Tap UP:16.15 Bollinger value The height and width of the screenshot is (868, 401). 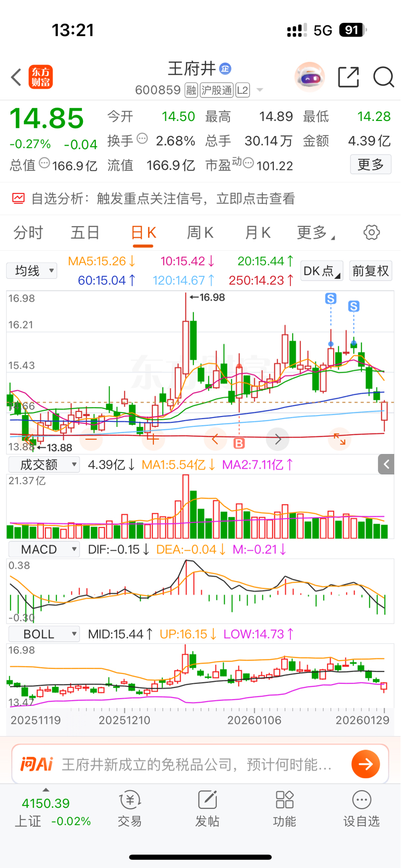point(188,634)
